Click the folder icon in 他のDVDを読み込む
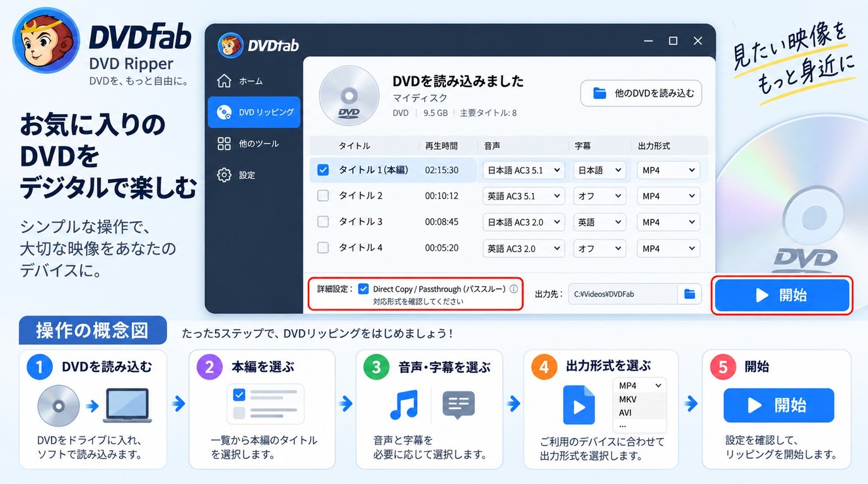Screen dimensions: 868x484 pyautogui.click(x=600, y=93)
